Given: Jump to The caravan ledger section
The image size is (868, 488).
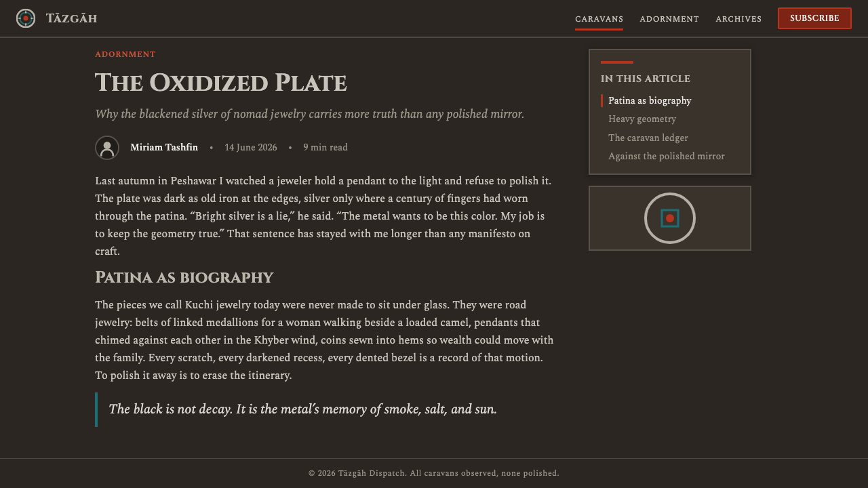Looking at the screenshot, I should pos(648,138).
